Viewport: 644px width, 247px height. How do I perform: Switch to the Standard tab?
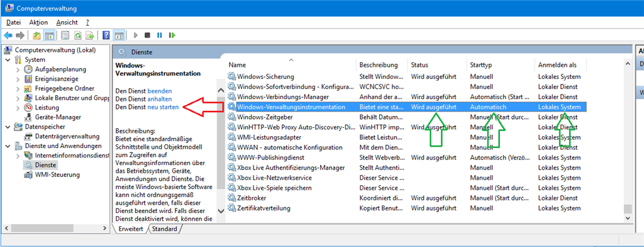(164, 229)
